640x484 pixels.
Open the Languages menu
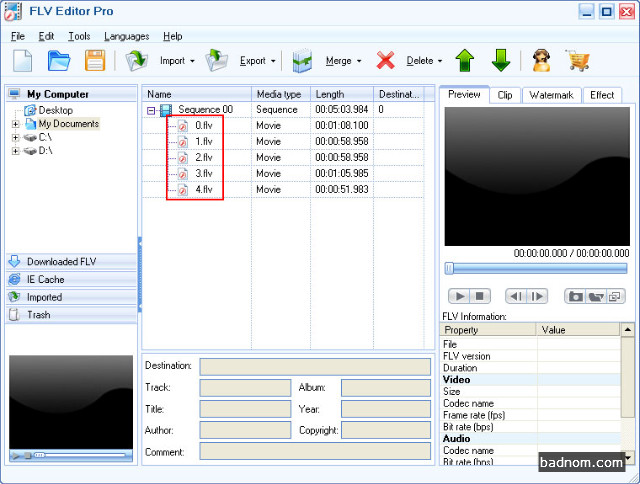(127, 36)
